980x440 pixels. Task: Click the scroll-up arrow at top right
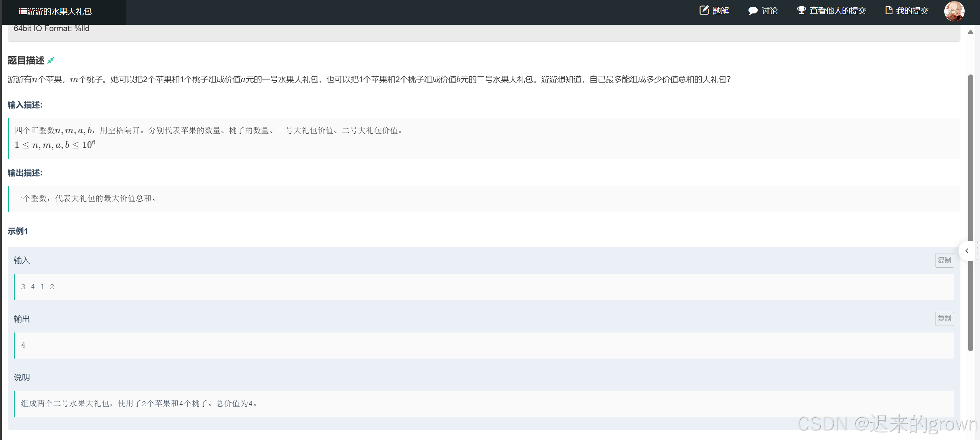pos(970,32)
